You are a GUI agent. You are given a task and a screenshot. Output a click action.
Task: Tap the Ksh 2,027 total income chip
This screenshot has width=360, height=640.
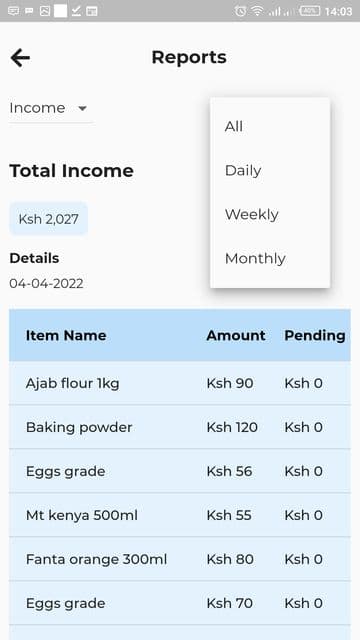coord(49,219)
